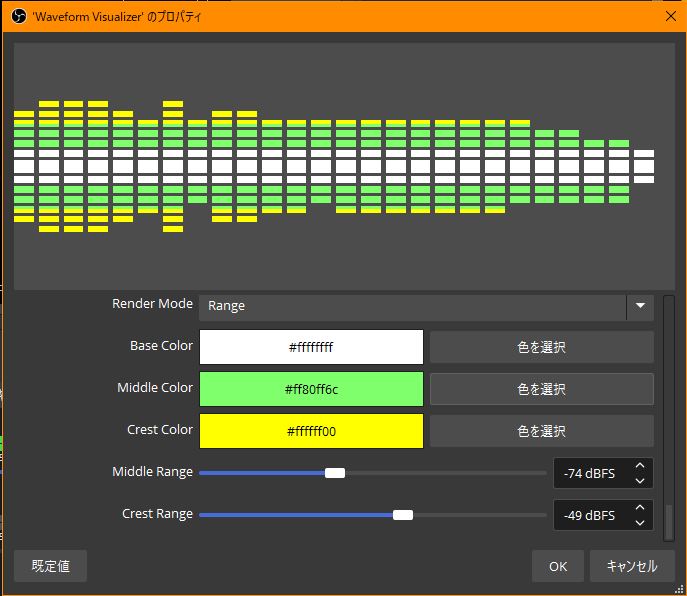Decrease Middle Range with the down arrow
687x596 pixels.
(640, 481)
